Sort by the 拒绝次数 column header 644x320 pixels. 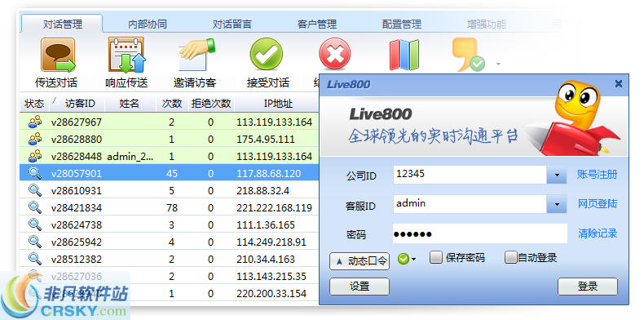click(211, 104)
